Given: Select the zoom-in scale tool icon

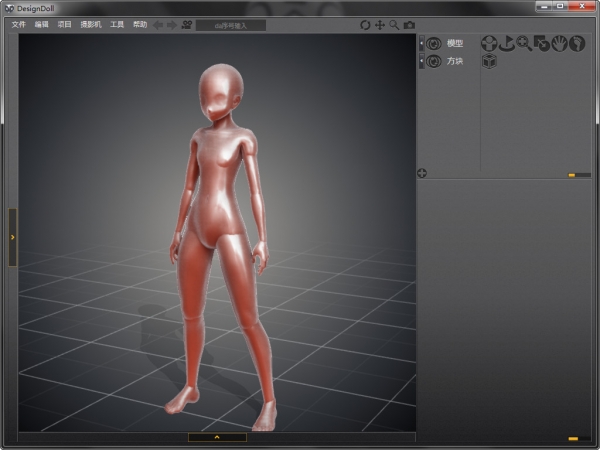Looking at the screenshot, I should (x=523, y=43).
